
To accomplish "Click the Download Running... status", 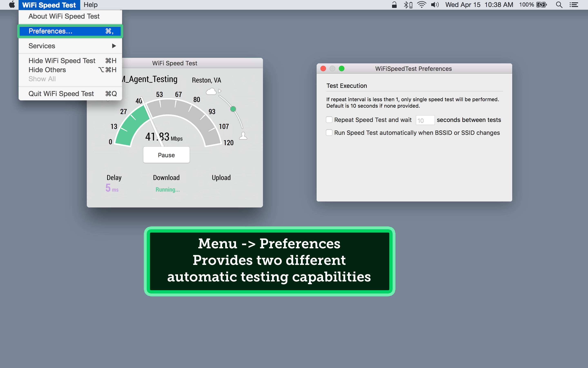I will (x=168, y=189).
